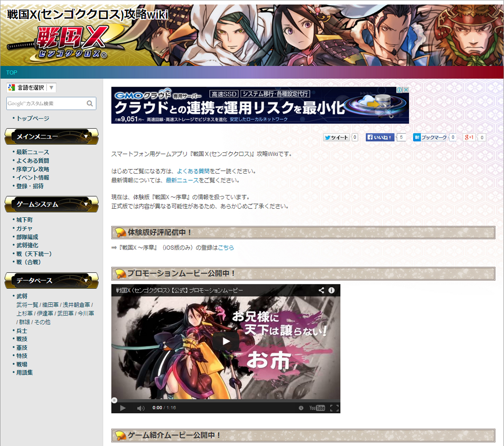Open the トップページ sidebar link

click(x=33, y=118)
